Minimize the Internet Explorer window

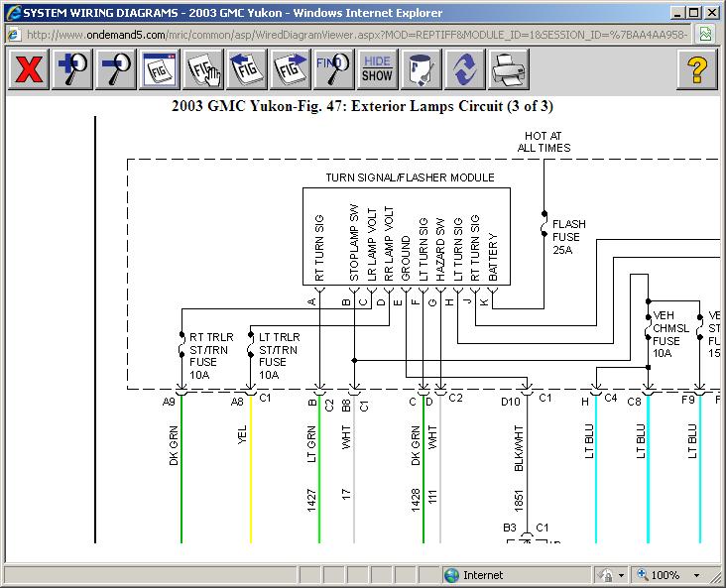[x=677, y=13]
